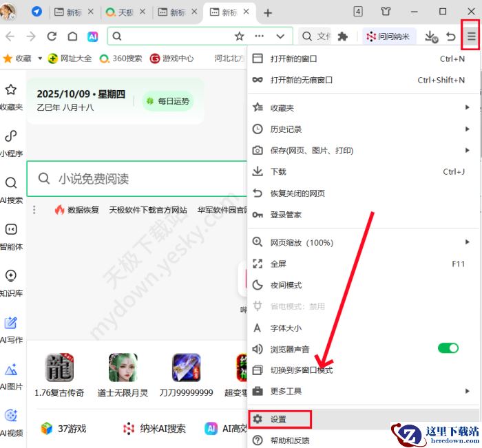482x448 pixels.
Task: Open 字体大小 menu item
Action: coord(363,328)
